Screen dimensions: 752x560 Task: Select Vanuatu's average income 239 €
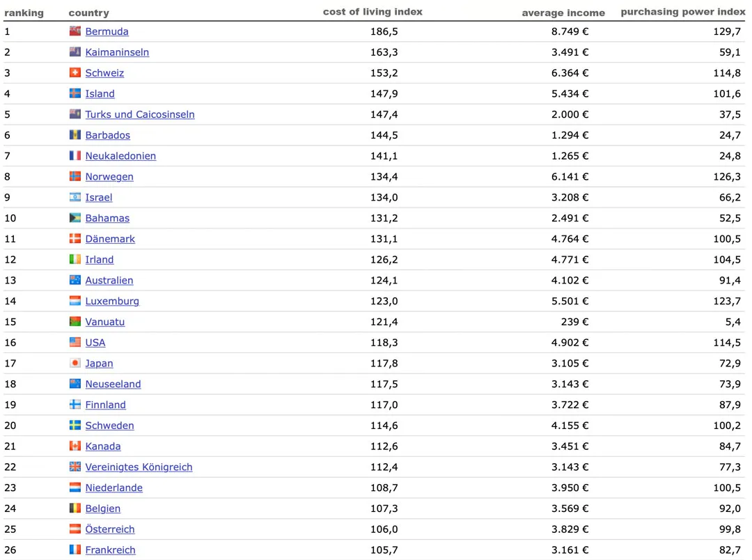(x=574, y=322)
